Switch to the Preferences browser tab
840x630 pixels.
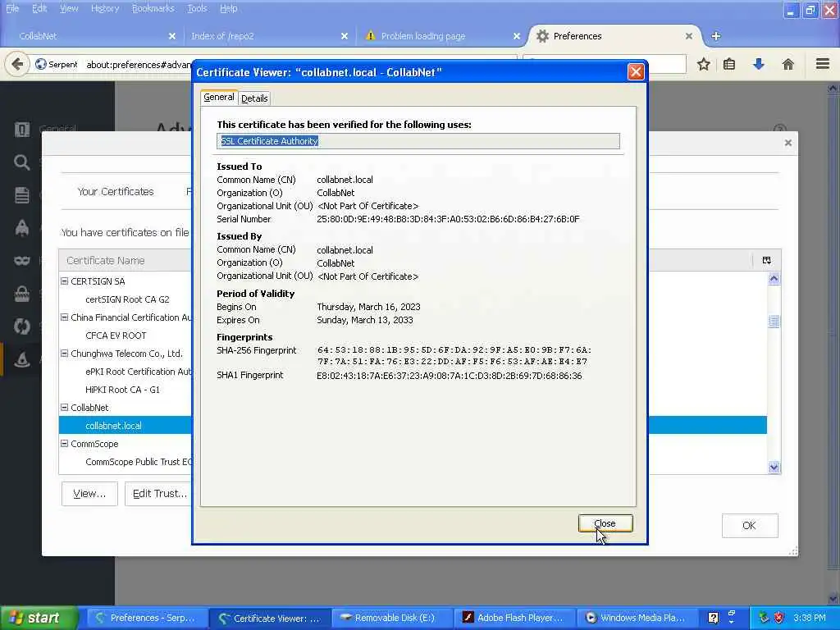pyautogui.click(x=614, y=36)
